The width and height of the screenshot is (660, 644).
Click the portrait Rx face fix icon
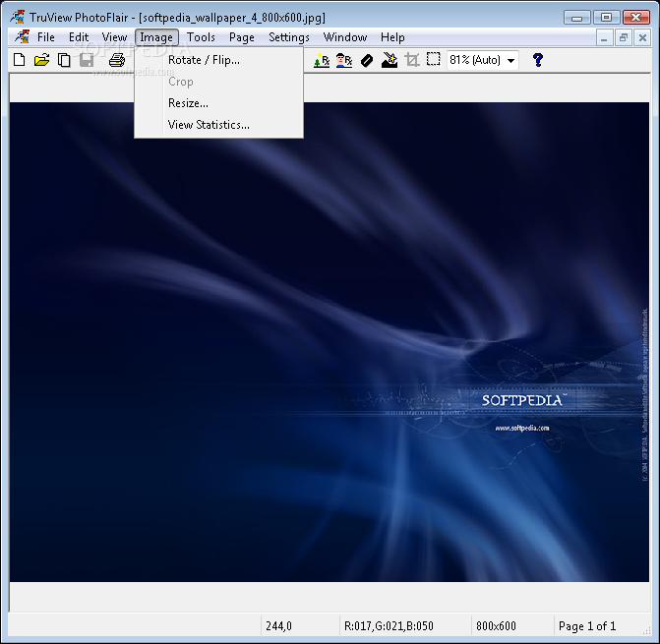[344, 60]
